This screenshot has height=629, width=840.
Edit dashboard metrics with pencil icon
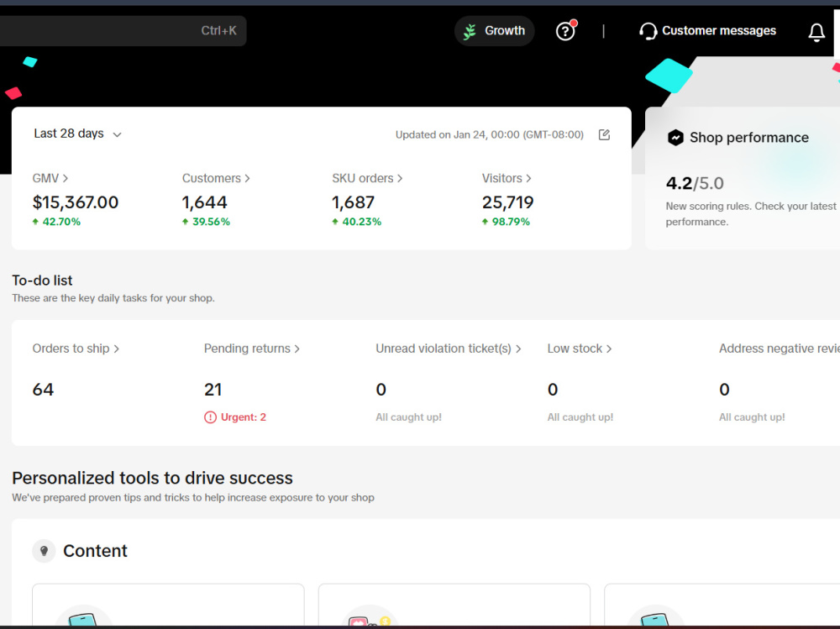[604, 134]
